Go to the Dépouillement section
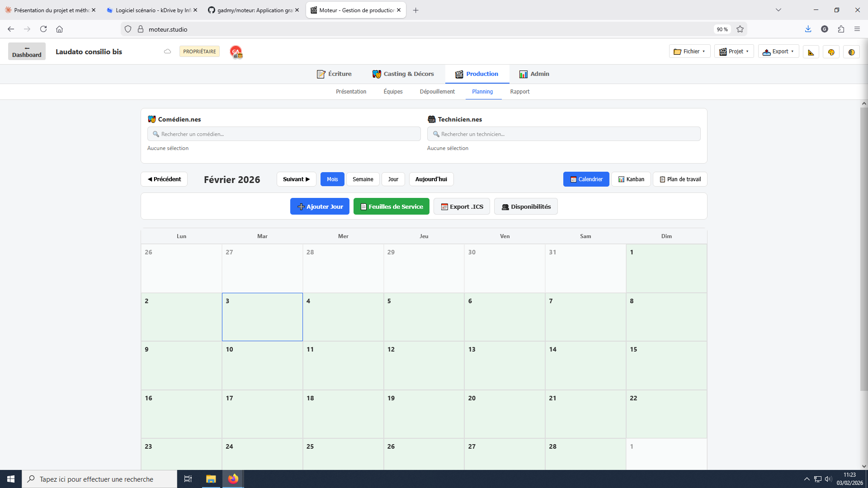 (437, 91)
